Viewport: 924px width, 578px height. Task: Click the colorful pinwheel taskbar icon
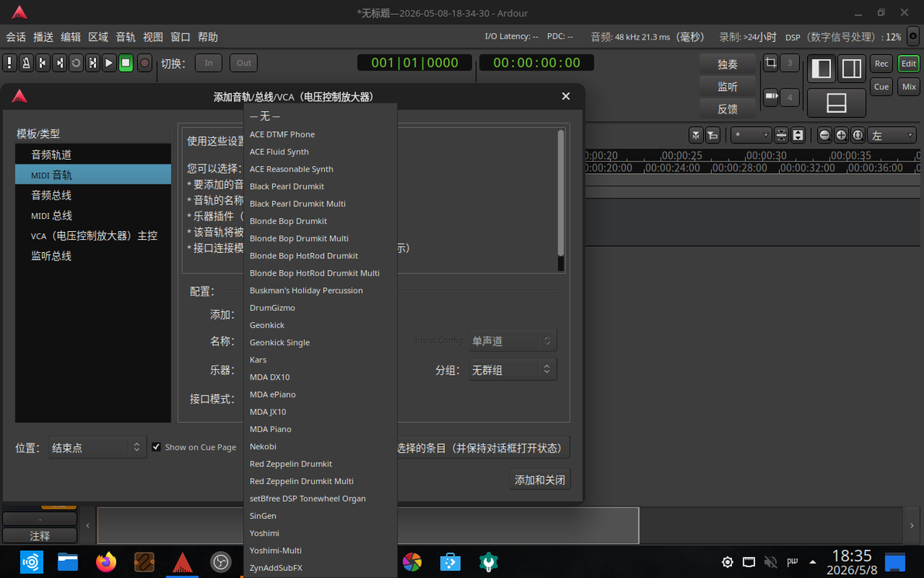(x=412, y=562)
